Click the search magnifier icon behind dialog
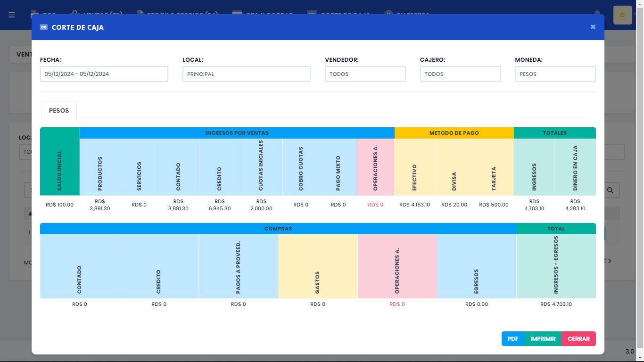This screenshot has height=362, width=644. tap(610, 190)
